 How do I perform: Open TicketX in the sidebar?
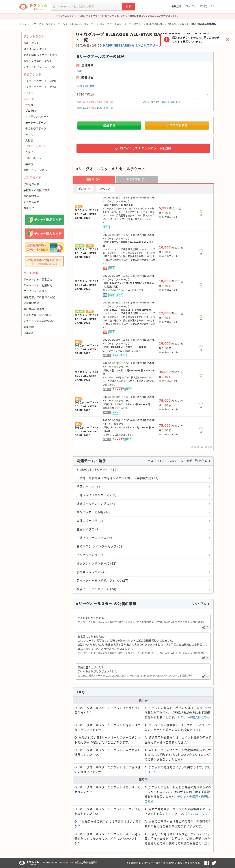(28, 333)
